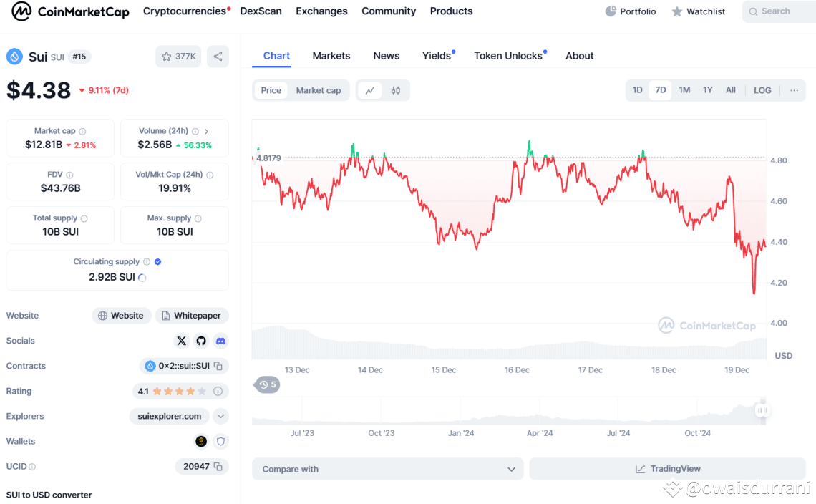The height and width of the screenshot is (504, 816).
Task: Switch to the Markets tab
Action: tap(331, 56)
